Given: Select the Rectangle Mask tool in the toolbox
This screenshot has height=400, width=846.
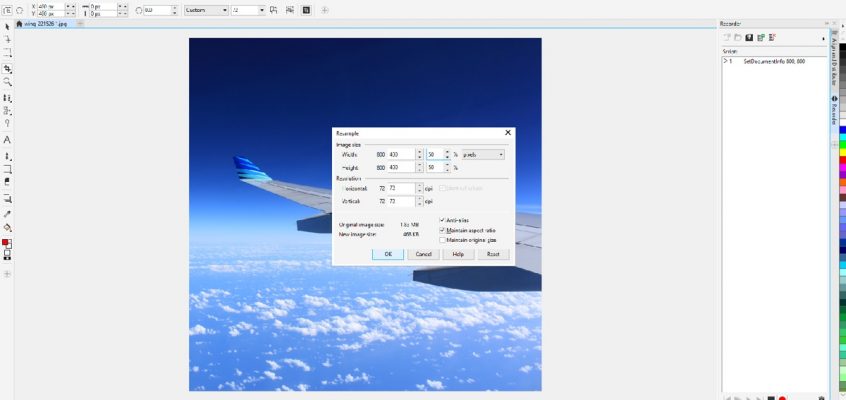Looking at the screenshot, I should (x=8, y=53).
